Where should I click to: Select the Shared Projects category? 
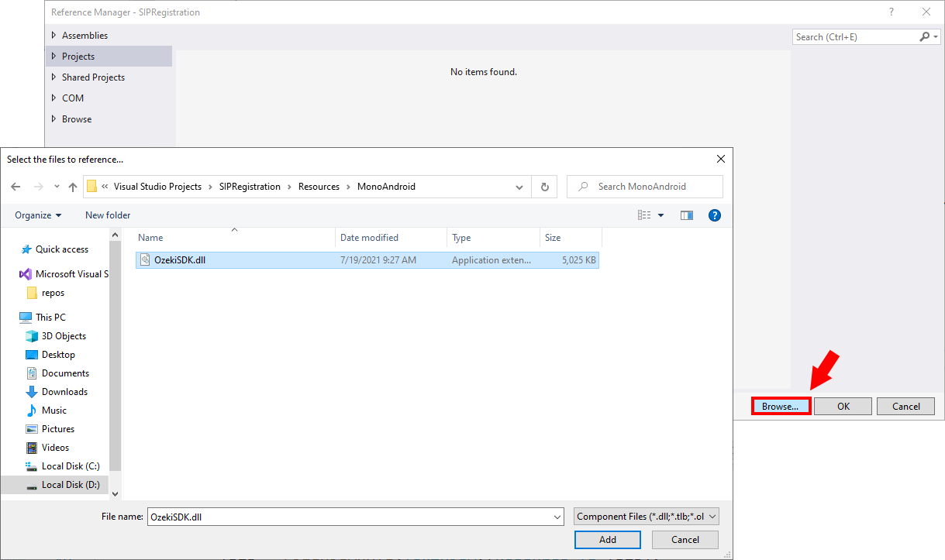click(91, 77)
